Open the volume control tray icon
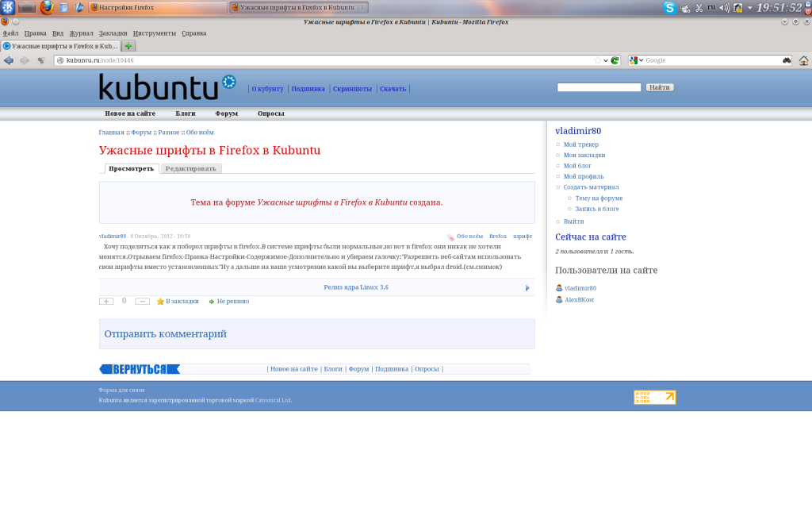 pyautogui.click(x=725, y=8)
